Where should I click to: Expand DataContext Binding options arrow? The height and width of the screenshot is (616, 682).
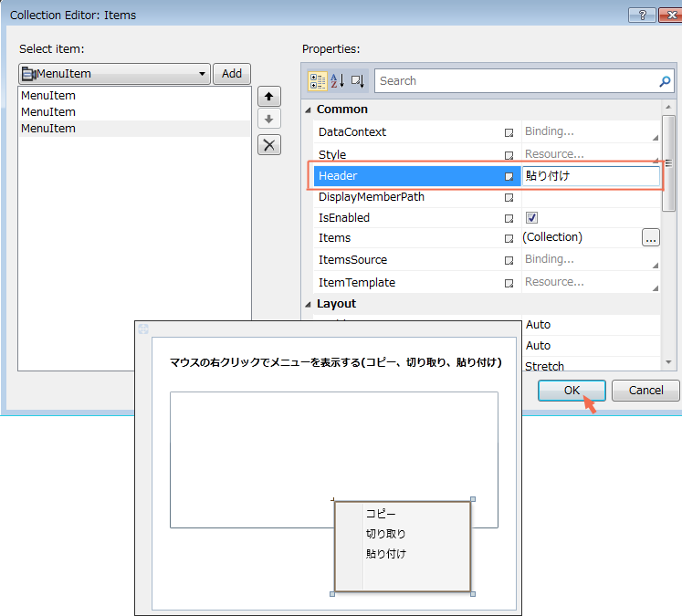tap(655, 138)
